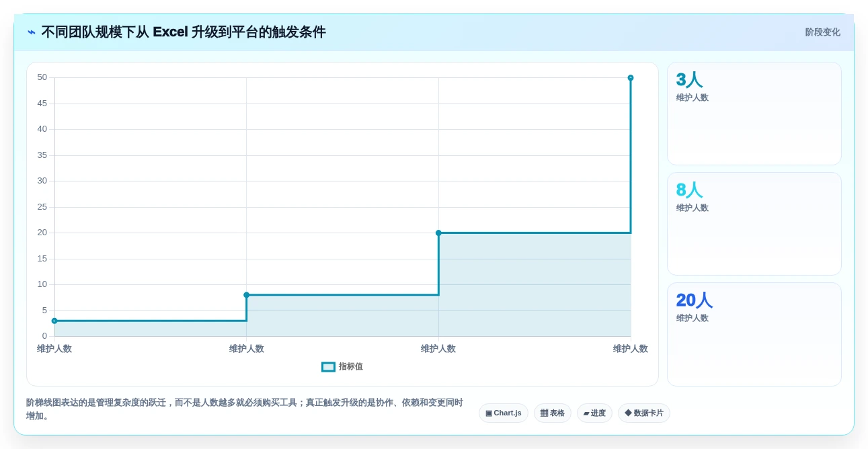Click the data point at value 3
868x449 pixels.
click(54, 321)
